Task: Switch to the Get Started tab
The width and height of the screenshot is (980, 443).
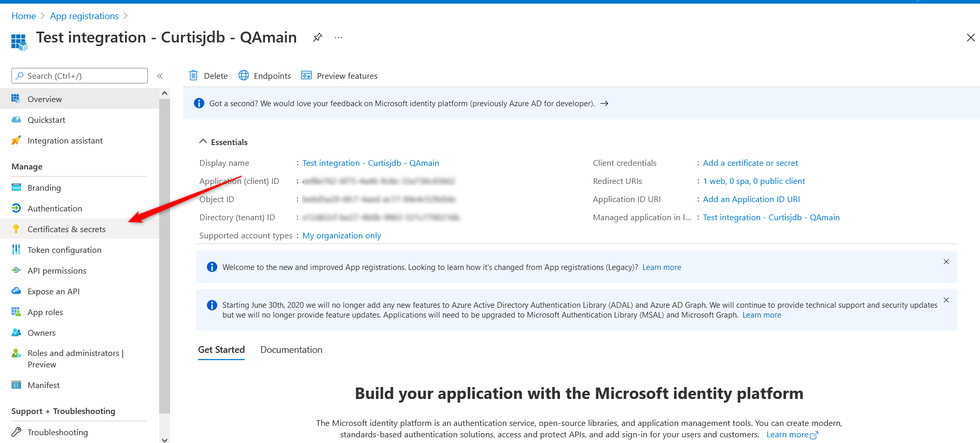Action: [x=221, y=349]
